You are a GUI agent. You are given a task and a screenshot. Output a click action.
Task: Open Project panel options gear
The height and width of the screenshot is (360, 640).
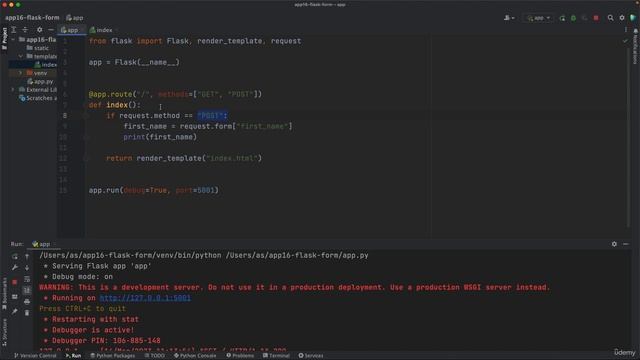39,30
